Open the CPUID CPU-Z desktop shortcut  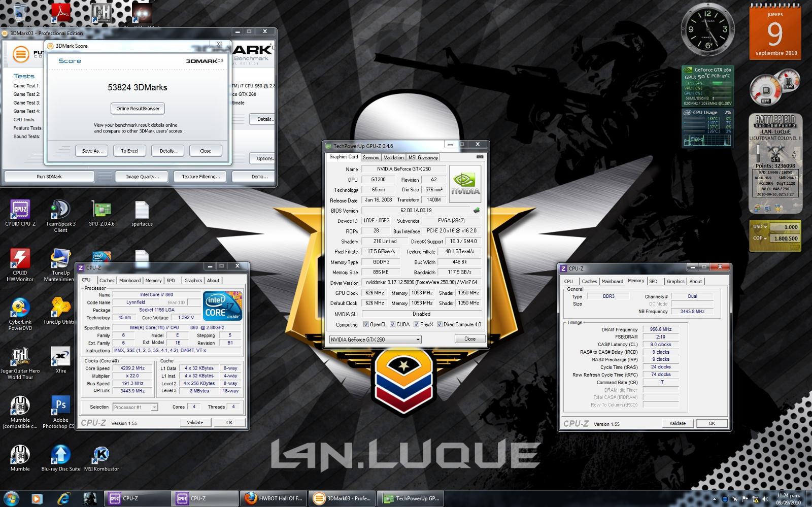tap(20, 213)
